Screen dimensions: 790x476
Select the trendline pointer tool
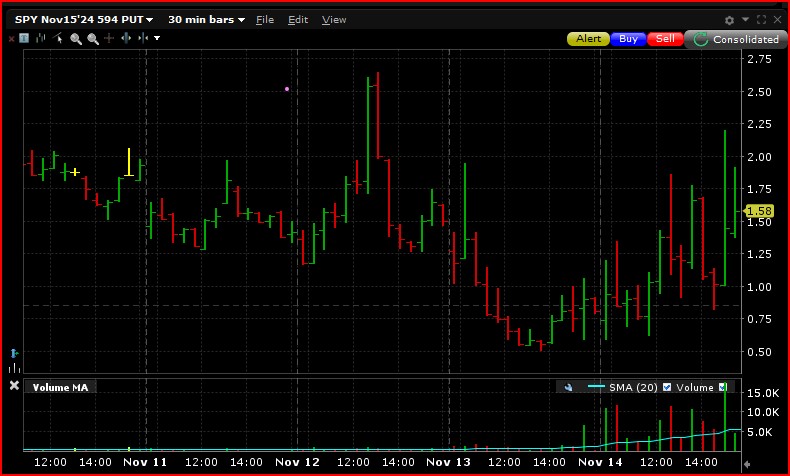[x=58, y=38]
